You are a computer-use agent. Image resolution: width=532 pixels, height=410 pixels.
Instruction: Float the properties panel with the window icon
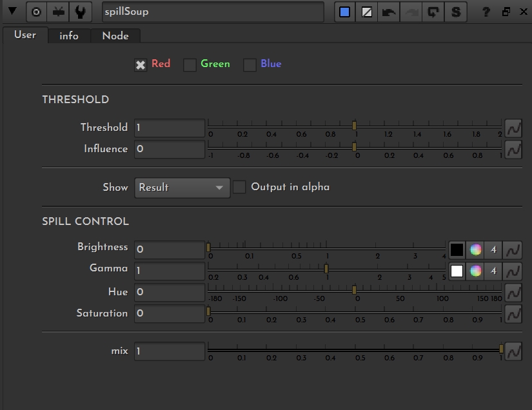point(506,12)
